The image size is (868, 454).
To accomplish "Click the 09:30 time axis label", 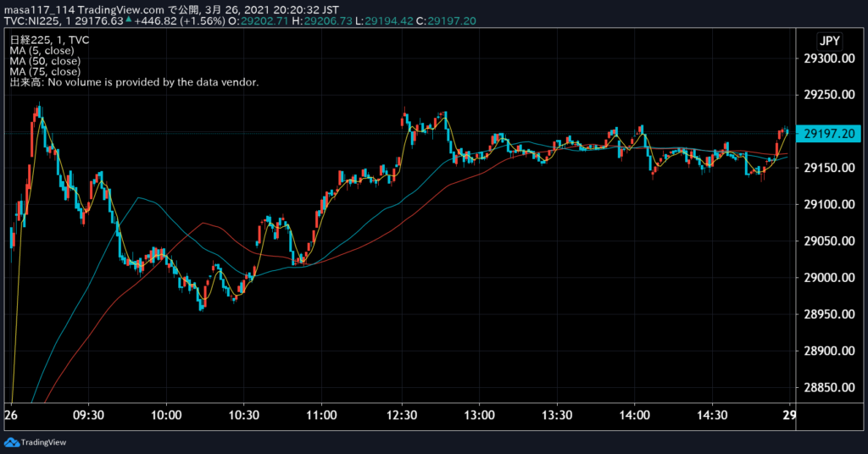I will pyautogui.click(x=88, y=415).
